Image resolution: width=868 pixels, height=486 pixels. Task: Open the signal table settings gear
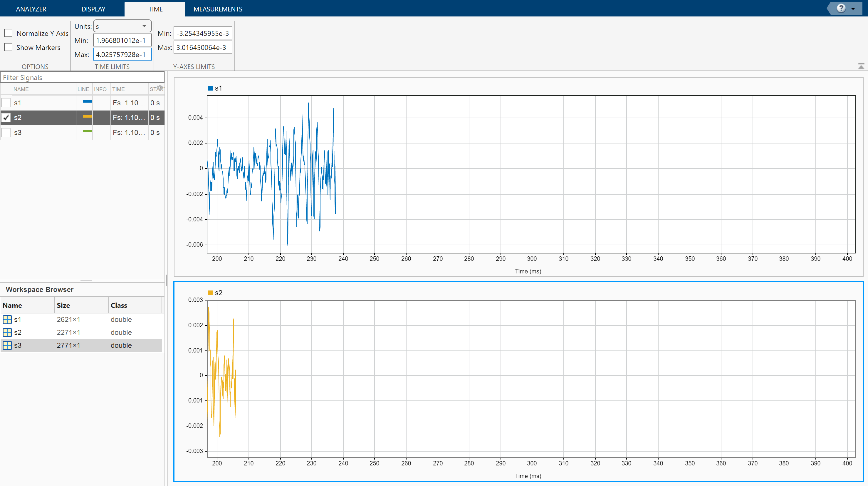click(160, 88)
